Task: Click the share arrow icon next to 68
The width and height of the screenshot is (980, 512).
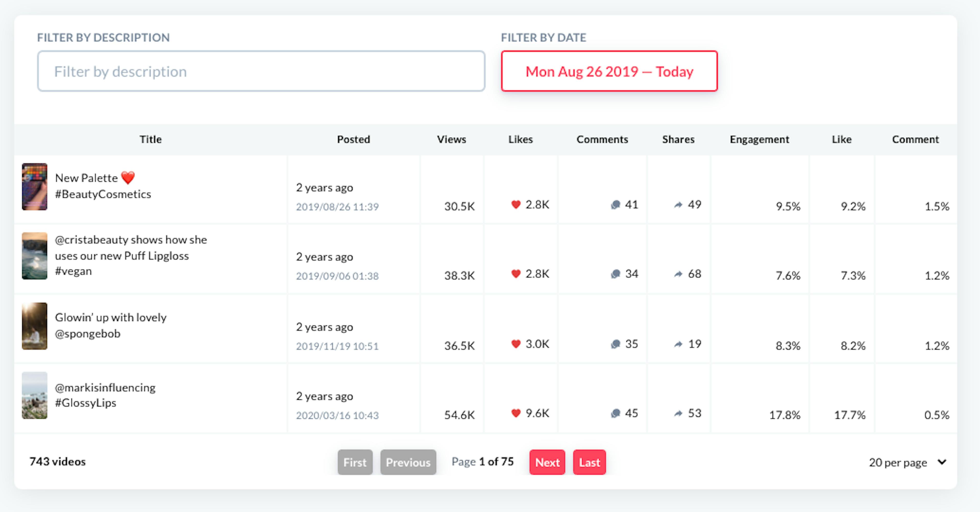Action: (678, 274)
